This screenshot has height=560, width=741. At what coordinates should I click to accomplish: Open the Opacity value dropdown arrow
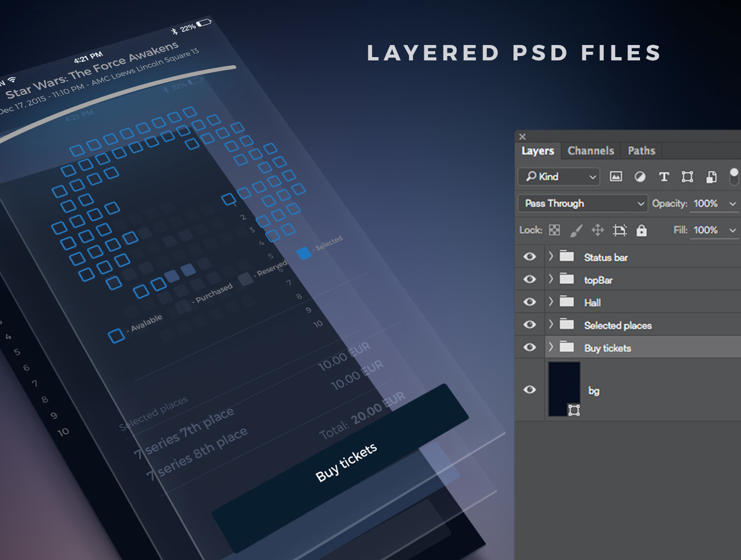[x=732, y=204]
